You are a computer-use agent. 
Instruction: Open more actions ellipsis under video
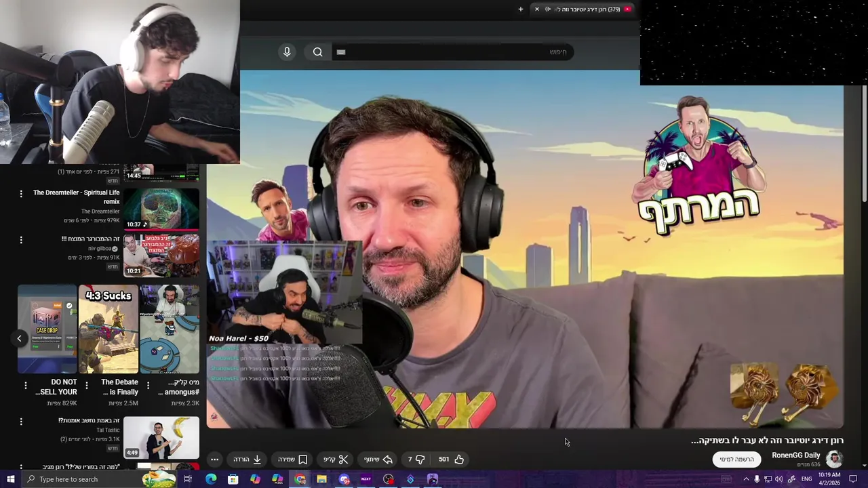(214, 460)
